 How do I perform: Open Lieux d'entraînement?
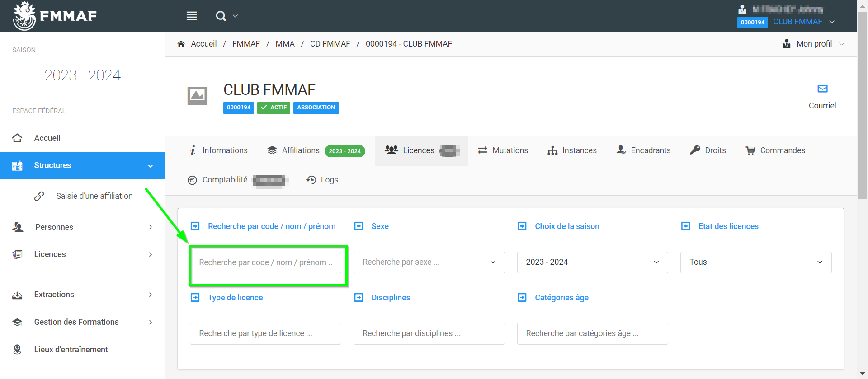[x=71, y=350]
